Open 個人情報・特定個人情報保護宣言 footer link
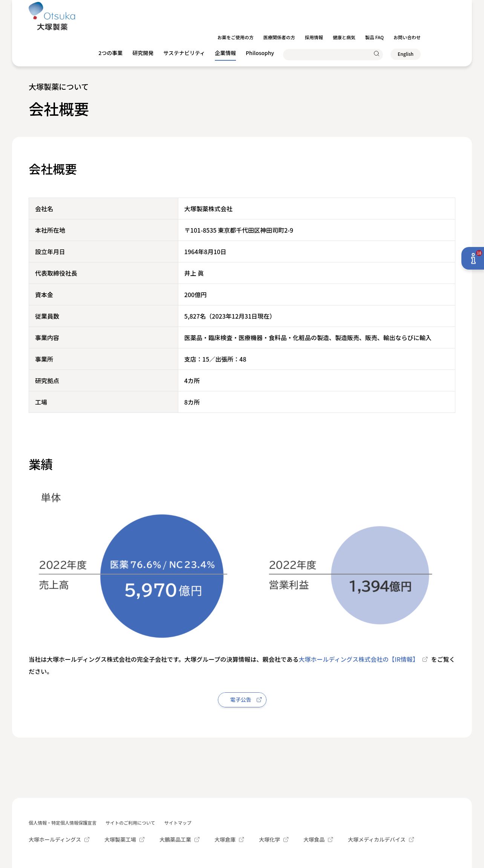The height and width of the screenshot is (868, 484). point(63,823)
